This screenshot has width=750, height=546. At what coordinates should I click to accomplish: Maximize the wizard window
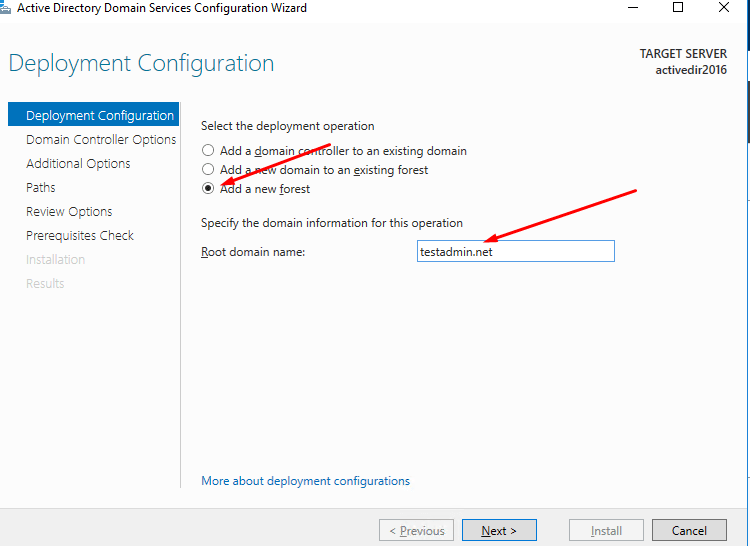tap(678, 8)
